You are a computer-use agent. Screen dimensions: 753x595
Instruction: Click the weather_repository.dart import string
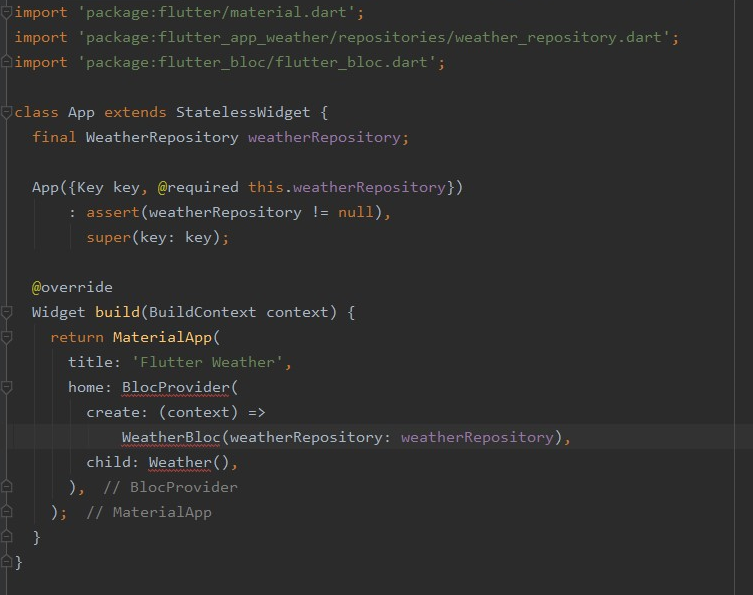tap(374, 37)
